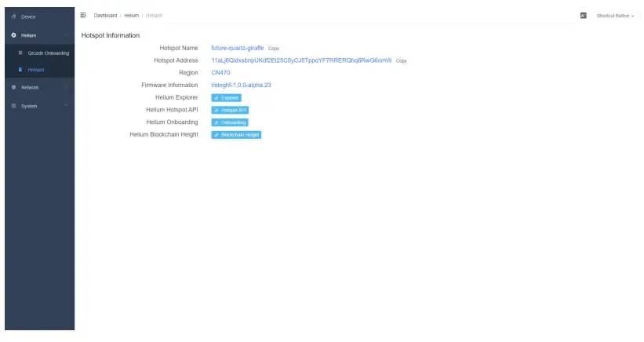Click the Hotspot Information heading
Screen dimensions: 644x342
tap(111, 35)
